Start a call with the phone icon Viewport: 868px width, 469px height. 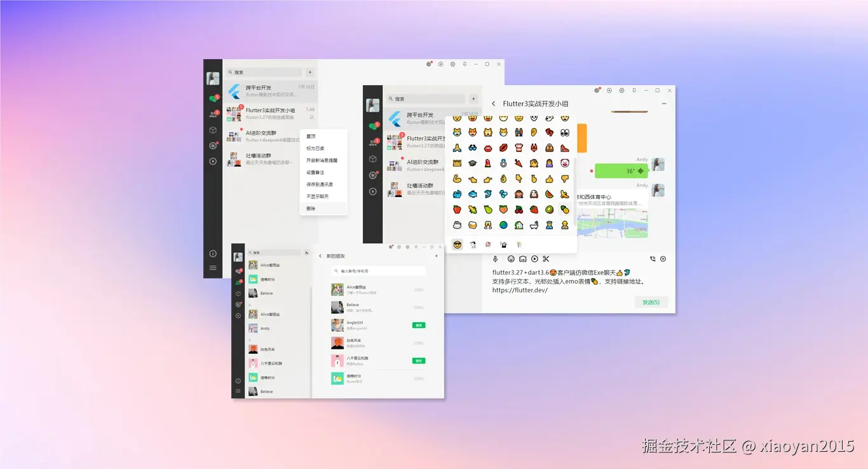[x=653, y=259]
